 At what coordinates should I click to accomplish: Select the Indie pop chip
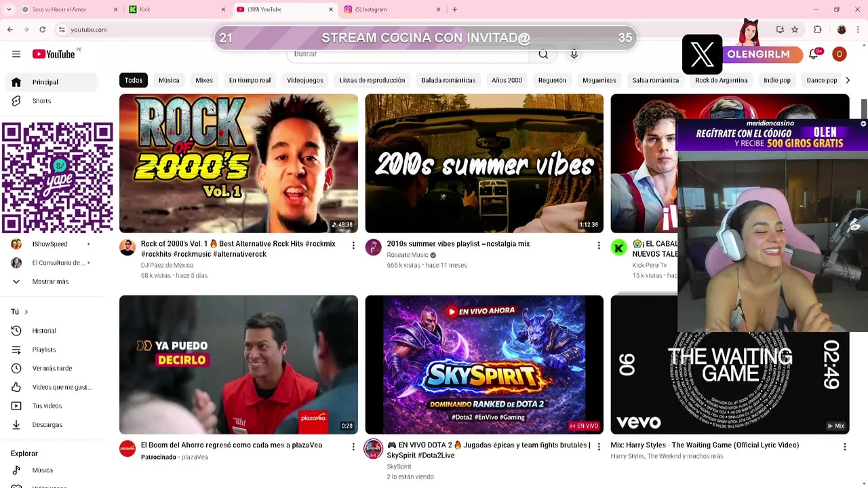click(777, 80)
